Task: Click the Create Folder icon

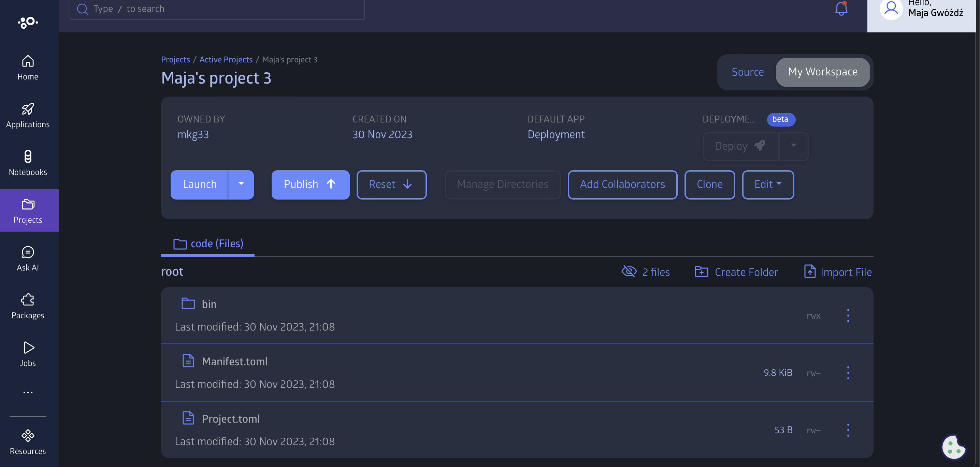Action: point(701,272)
